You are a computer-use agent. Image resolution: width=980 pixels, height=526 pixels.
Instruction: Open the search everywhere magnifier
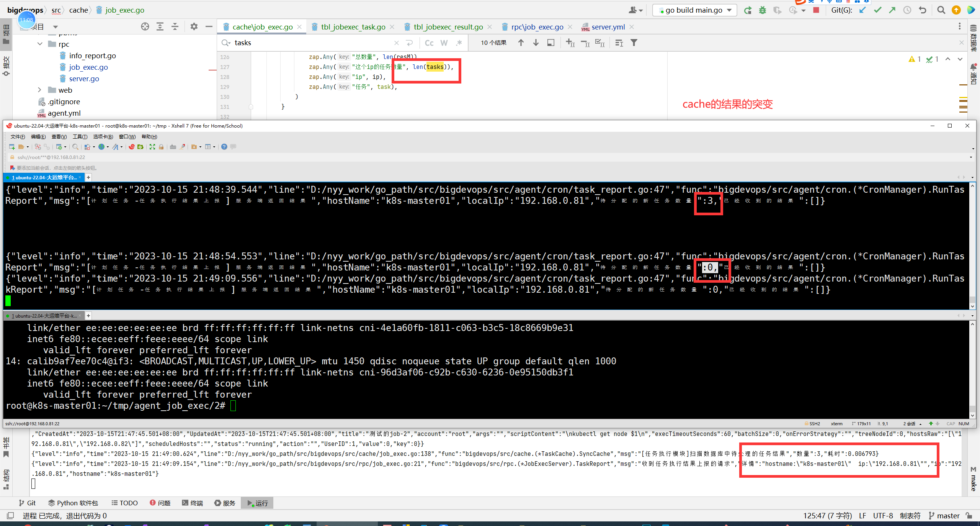tap(941, 10)
